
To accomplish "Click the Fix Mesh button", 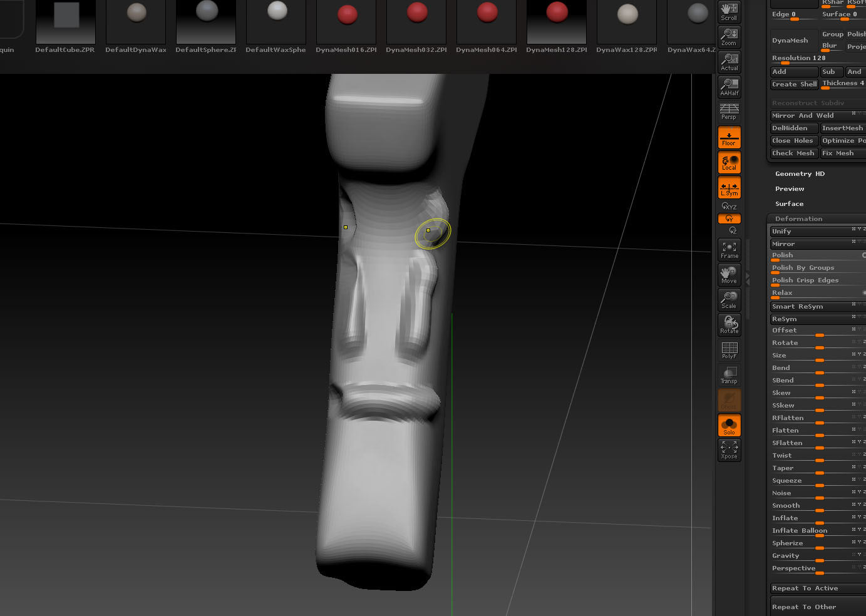I will pyautogui.click(x=843, y=153).
